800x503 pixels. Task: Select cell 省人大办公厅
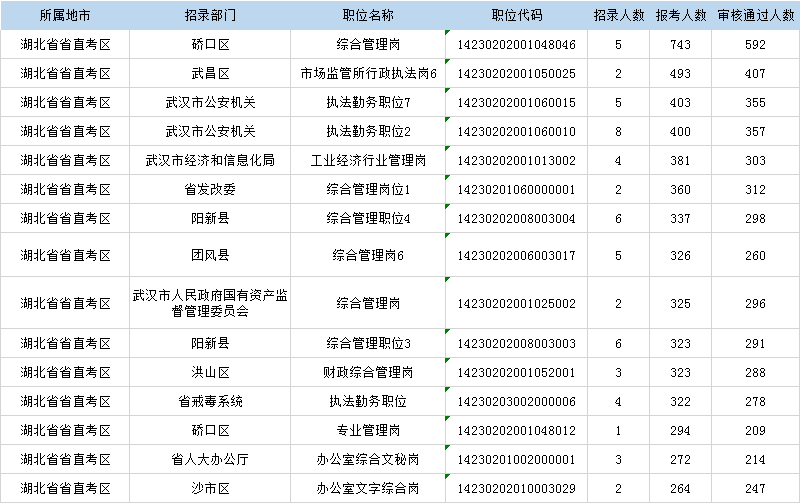coord(210,460)
